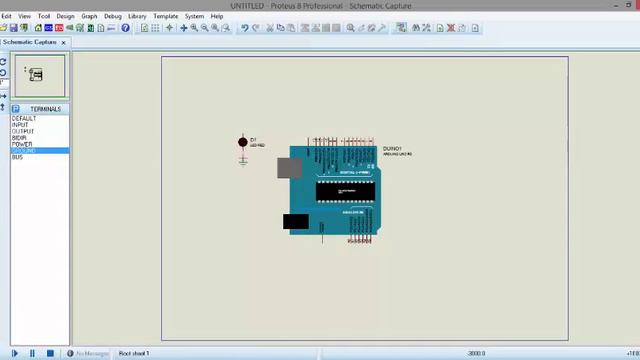
Task: Click the center-at-cursor plus icon
Action: pyautogui.click(x=184, y=28)
